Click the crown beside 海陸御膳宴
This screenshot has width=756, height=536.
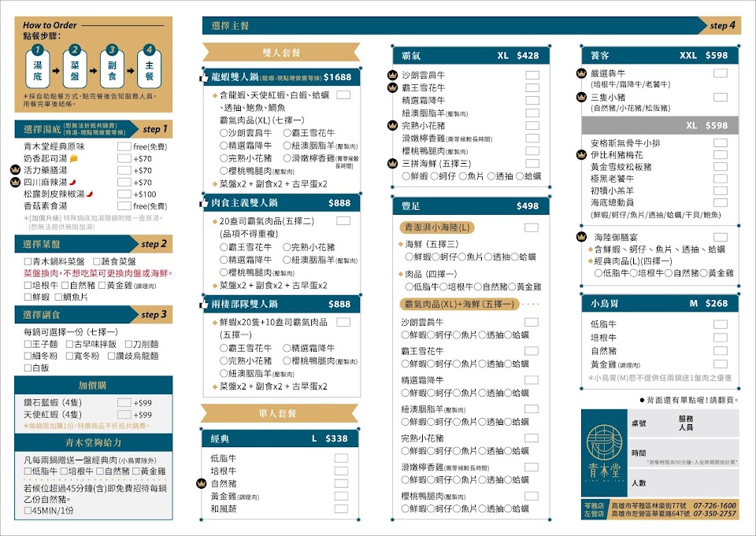[581, 237]
